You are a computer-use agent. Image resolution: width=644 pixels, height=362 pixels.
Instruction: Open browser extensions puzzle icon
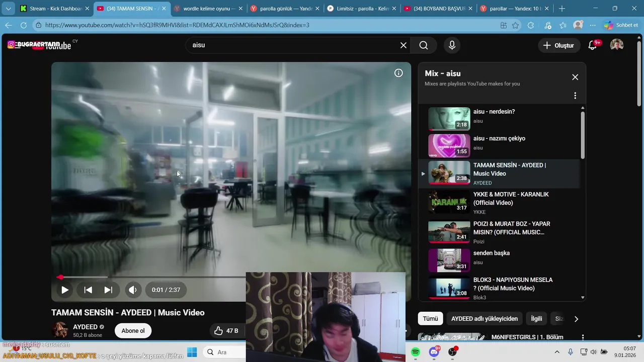[531, 25]
